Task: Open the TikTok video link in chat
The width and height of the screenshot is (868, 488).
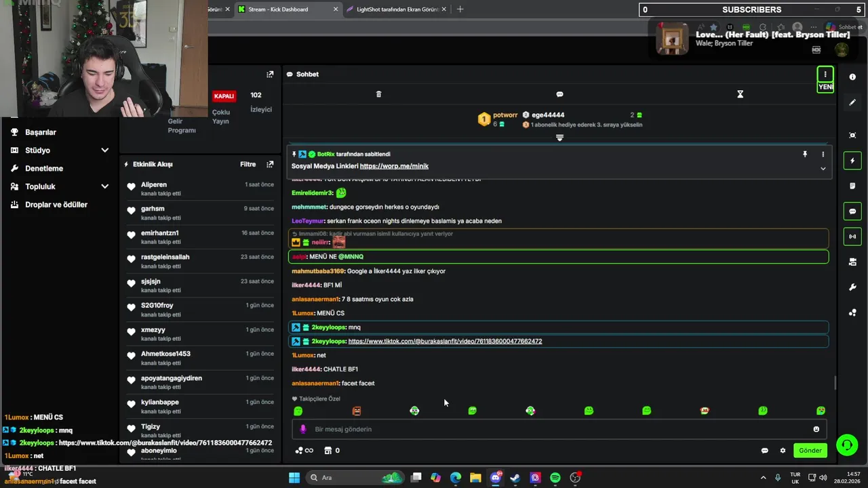Action: 445,342
